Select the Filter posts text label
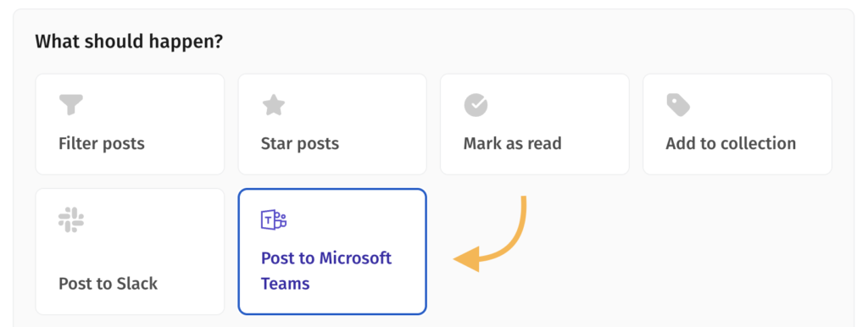868x327 pixels. (102, 144)
